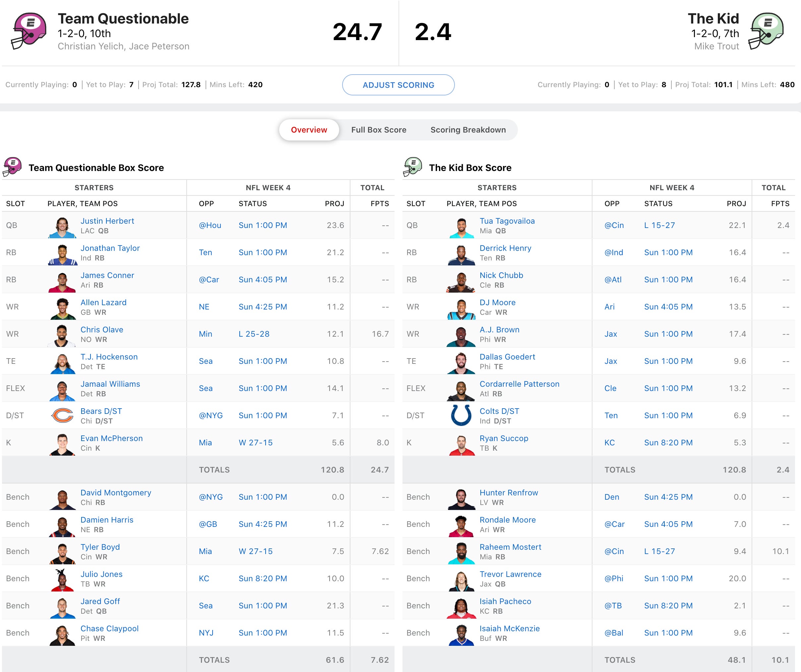This screenshot has height=672, width=801.
Task: Click Ryan Succop's Sun 8:20 PM game status
Action: tap(668, 443)
